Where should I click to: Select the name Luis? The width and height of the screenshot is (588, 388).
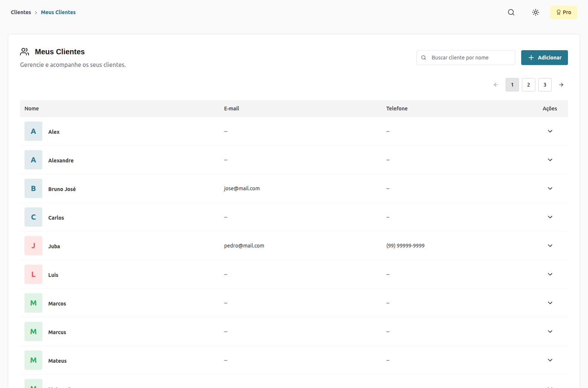click(x=53, y=275)
